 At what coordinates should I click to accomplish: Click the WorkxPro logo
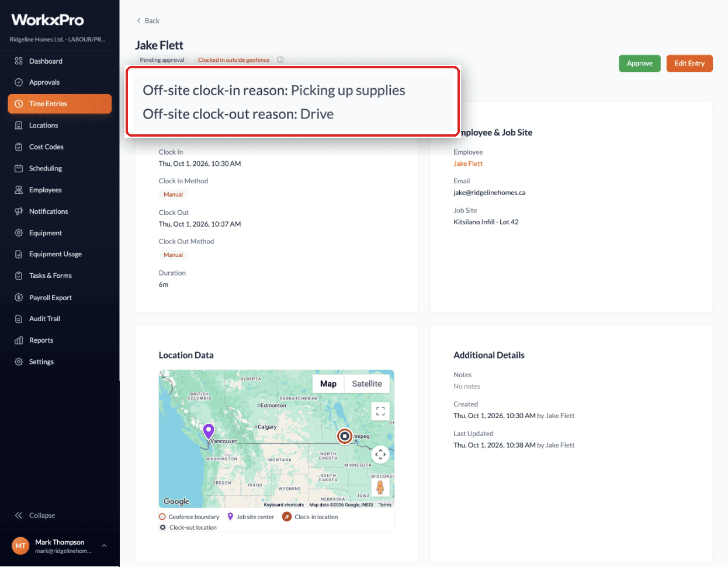coord(48,20)
